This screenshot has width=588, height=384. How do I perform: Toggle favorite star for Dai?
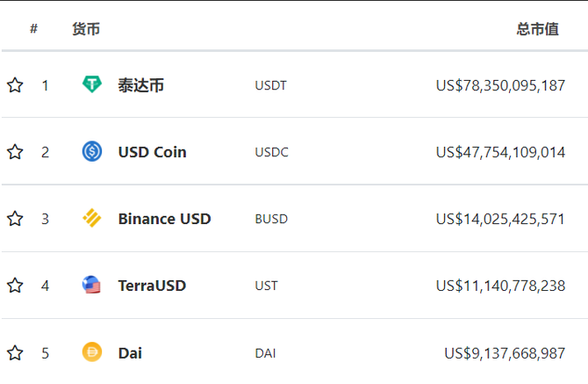click(15, 353)
